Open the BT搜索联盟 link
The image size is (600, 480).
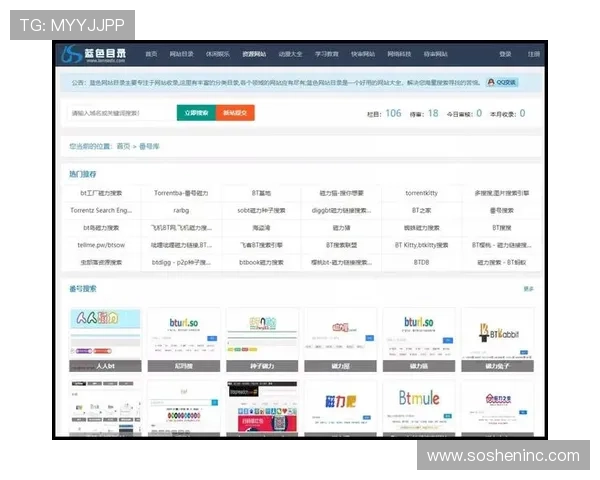341,245
